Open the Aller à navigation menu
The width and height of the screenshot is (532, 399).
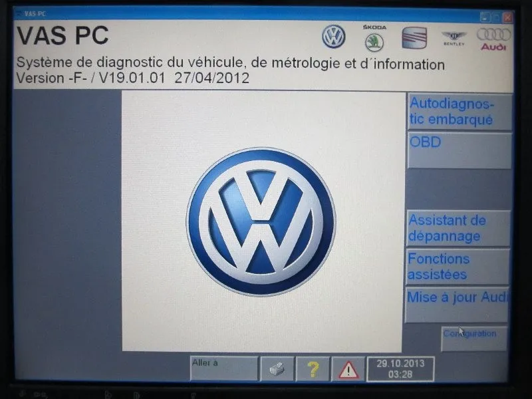[x=224, y=368]
